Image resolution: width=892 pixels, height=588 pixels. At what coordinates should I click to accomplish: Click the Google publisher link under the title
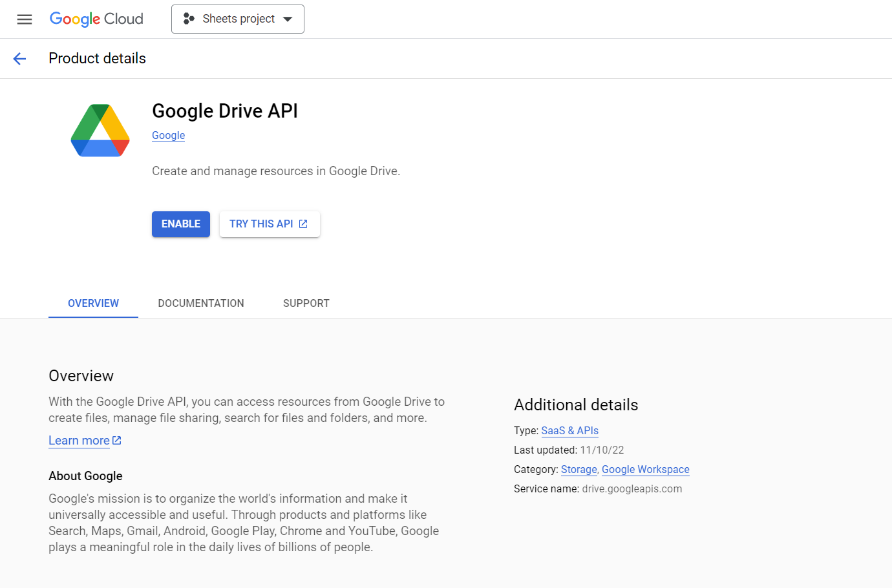168,135
